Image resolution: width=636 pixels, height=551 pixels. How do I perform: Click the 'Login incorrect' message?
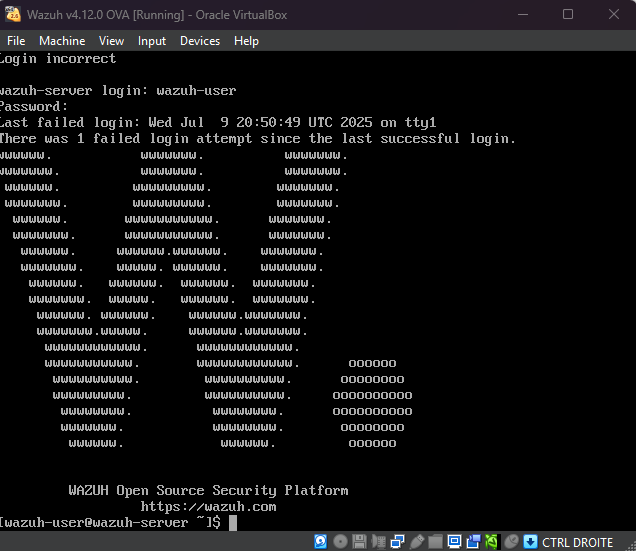click(58, 58)
